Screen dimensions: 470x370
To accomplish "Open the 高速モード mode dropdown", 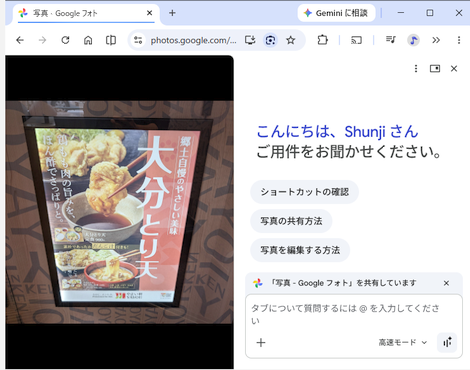I will point(403,342).
